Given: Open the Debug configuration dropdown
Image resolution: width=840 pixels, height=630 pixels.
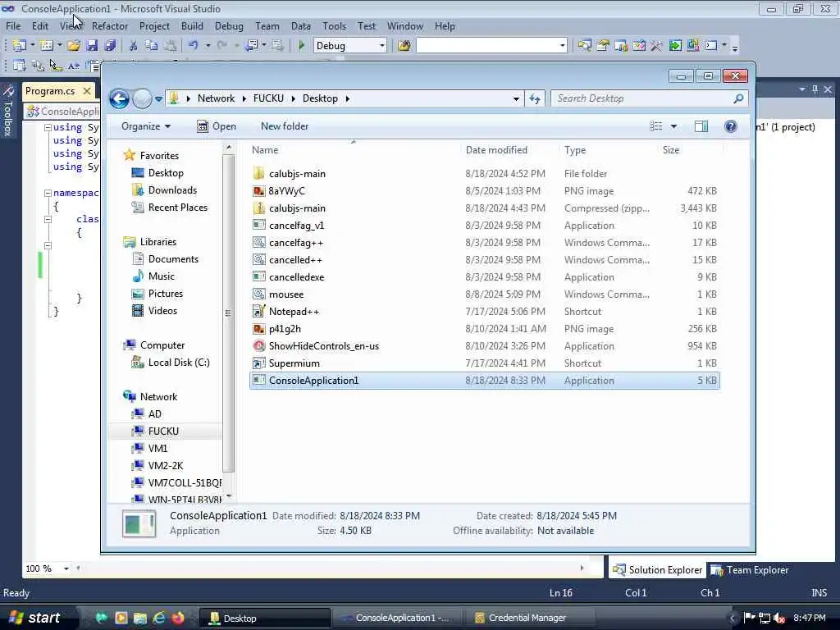Looking at the screenshot, I should point(382,46).
